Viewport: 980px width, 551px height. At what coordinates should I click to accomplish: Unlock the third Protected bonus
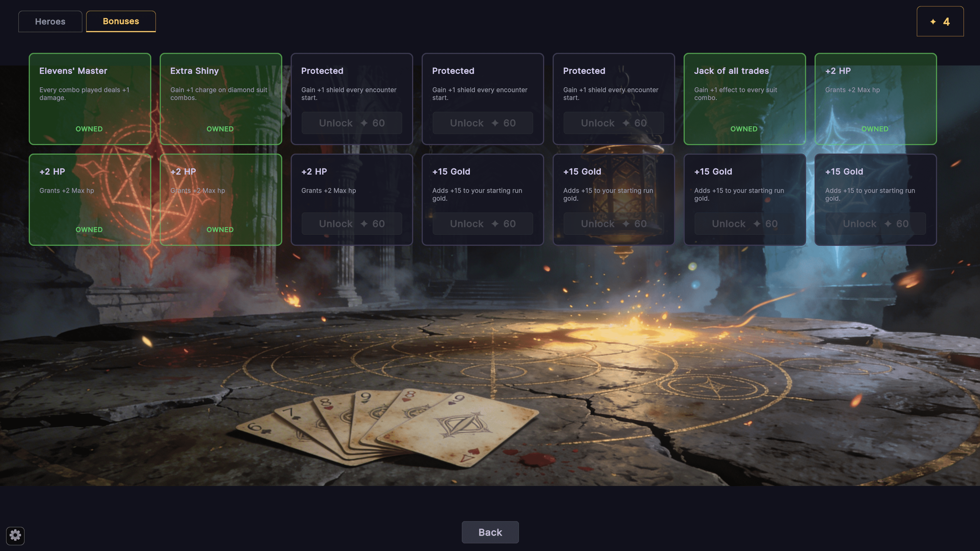614,123
